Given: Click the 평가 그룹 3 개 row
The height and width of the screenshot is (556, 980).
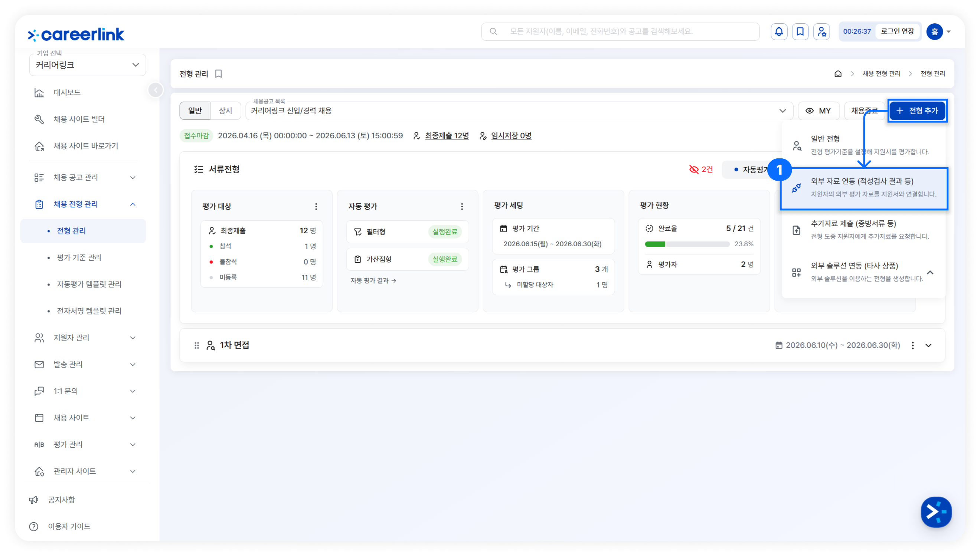Looking at the screenshot, I should coord(553,269).
